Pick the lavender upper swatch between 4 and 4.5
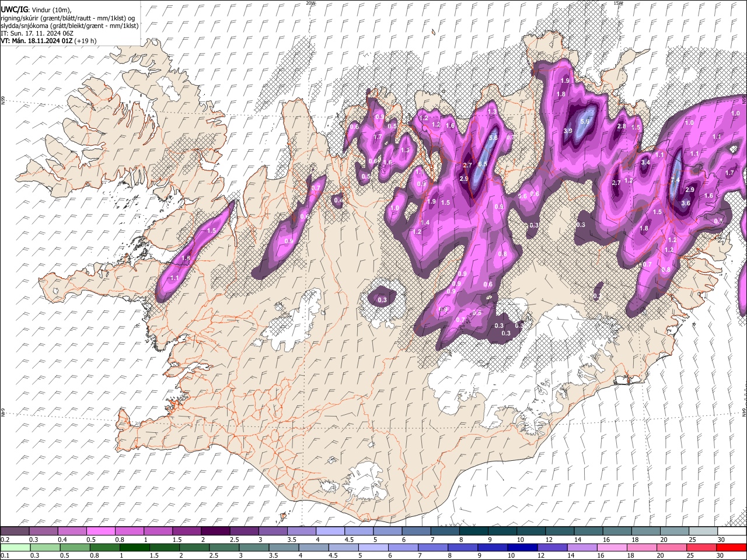This screenshot has width=747, height=560. coord(330,531)
